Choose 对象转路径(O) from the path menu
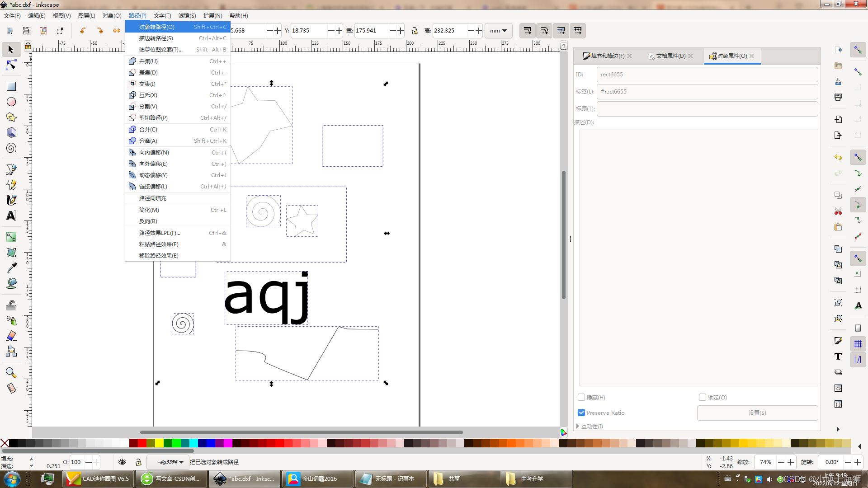This screenshot has width=868, height=488. point(157,27)
